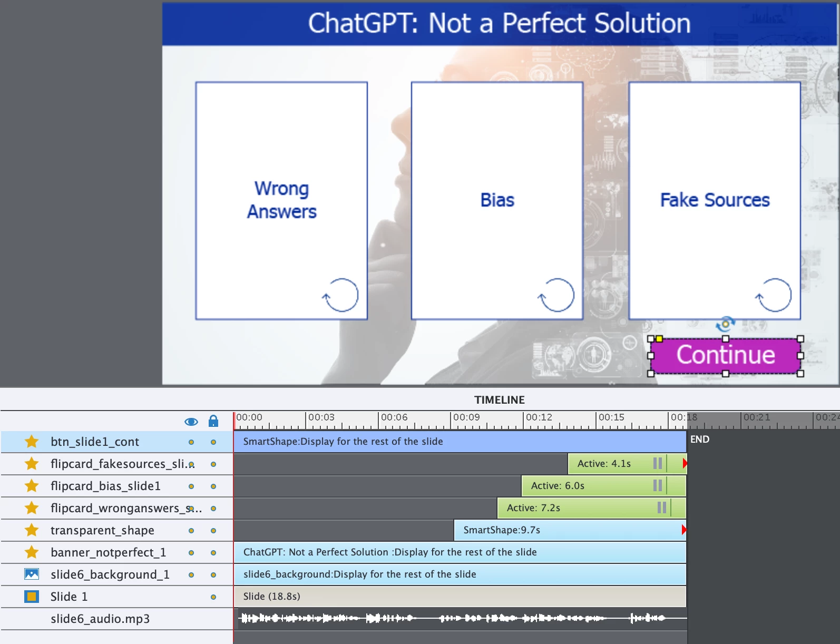This screenshot has height=644, width=840.
Task: Toggle lock dot for transparent_shape
Action: pyautogui.click(x=213, y=531)
